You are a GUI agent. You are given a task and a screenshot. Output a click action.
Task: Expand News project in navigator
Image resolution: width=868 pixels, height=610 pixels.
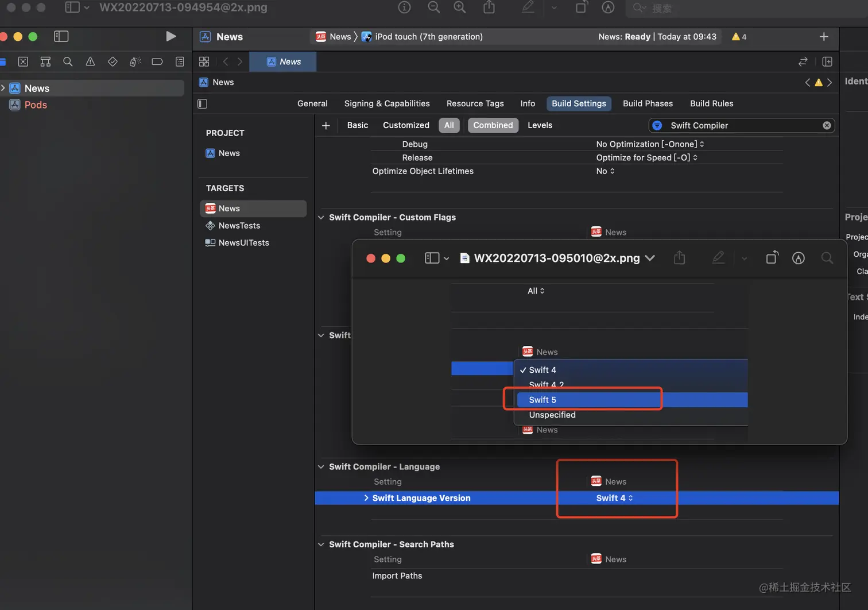(3, 88)
